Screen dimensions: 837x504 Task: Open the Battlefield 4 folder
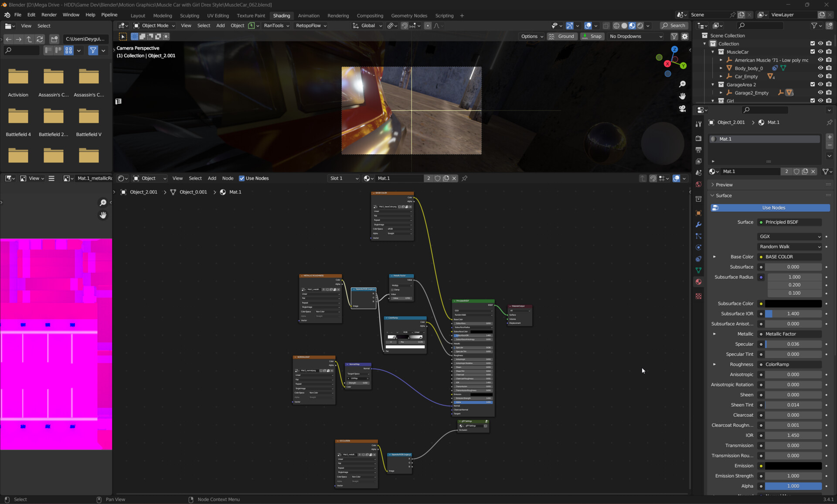(18, 116)
